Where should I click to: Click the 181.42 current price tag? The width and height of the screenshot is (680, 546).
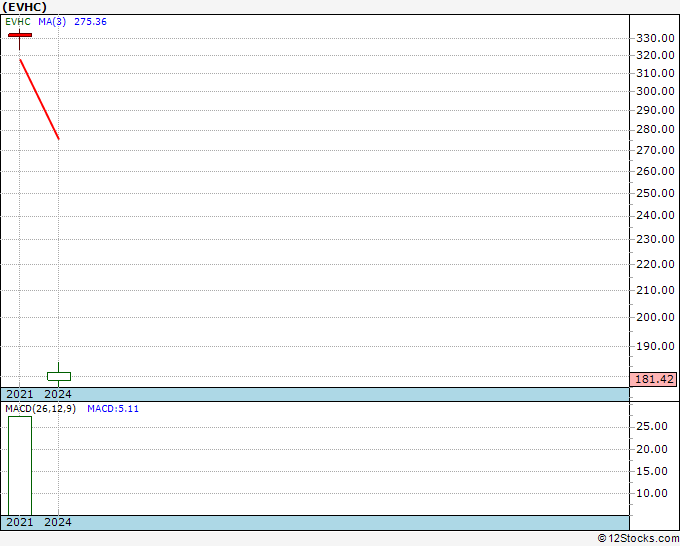654,379
